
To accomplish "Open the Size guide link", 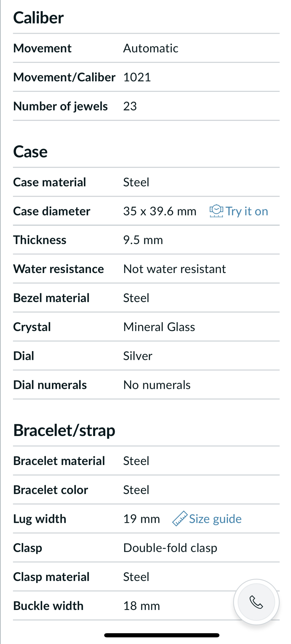I will [215, 519].
